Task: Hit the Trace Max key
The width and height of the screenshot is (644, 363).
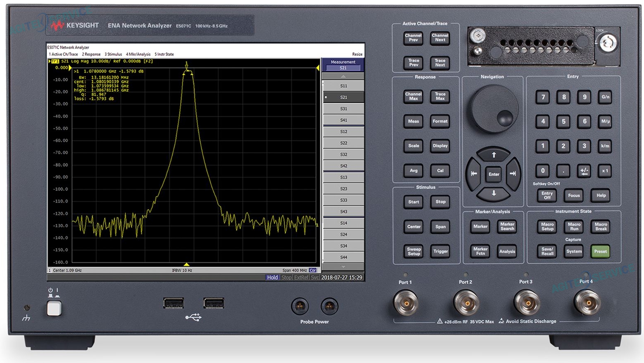Action: (440, 96)
